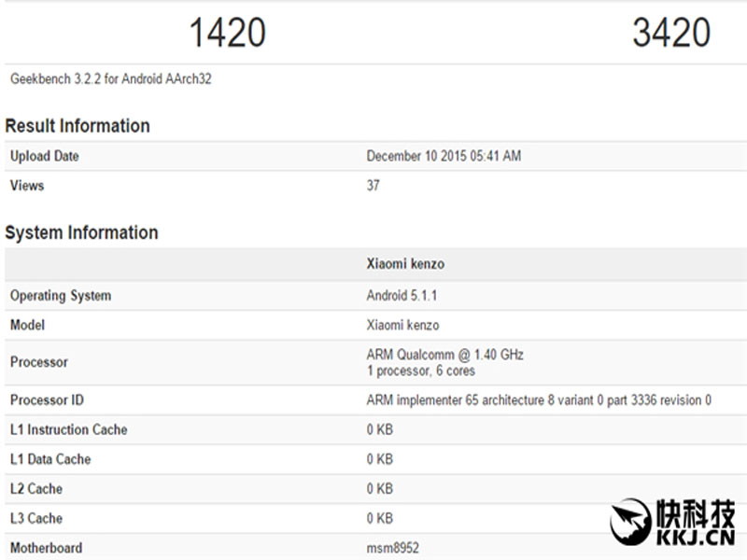Select the ARM implementer 65 architecture value

(539, 400)
